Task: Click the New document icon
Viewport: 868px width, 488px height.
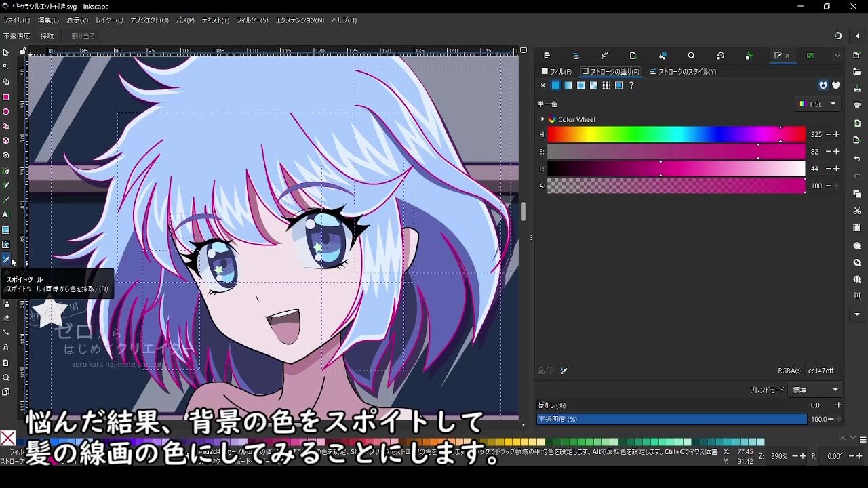Action: [857, 55]
